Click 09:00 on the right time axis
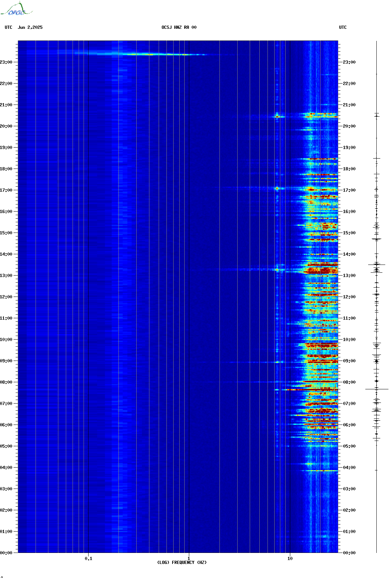Viewport: 392px width, 581px height. (349, 361)
